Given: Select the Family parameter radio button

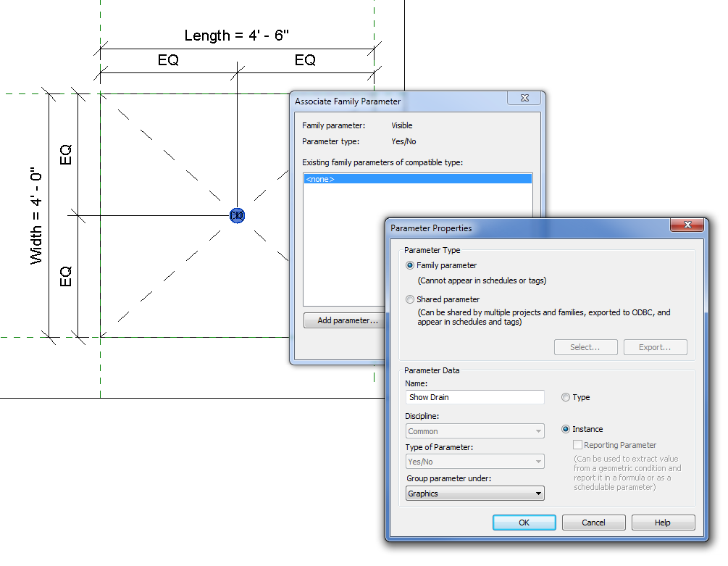Looking at the screenshot, I should (x=409, y=265).
